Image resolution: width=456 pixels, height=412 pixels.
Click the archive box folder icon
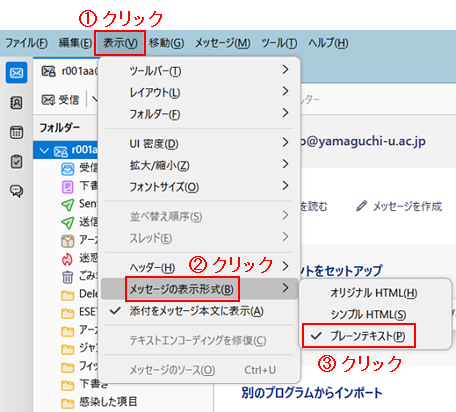(x=68, y=241)
